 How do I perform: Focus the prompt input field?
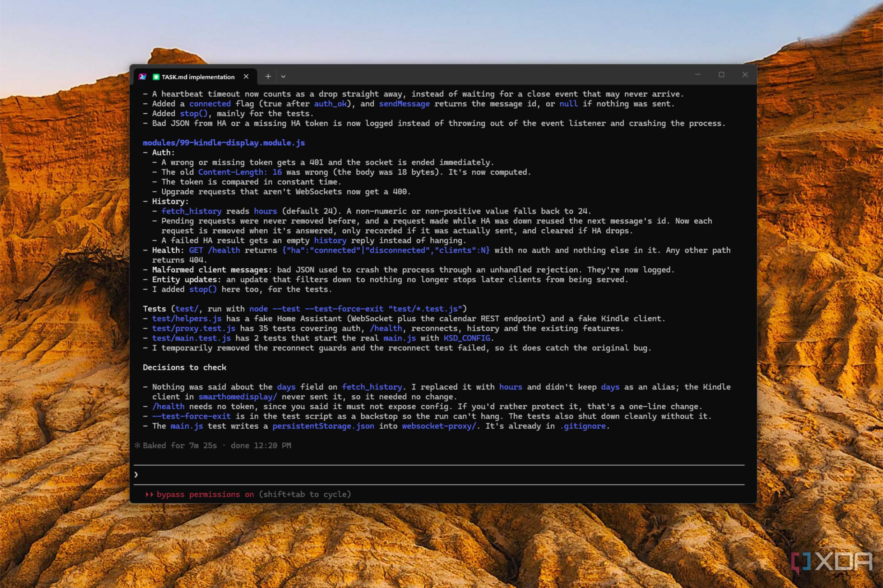click(439, 475)
